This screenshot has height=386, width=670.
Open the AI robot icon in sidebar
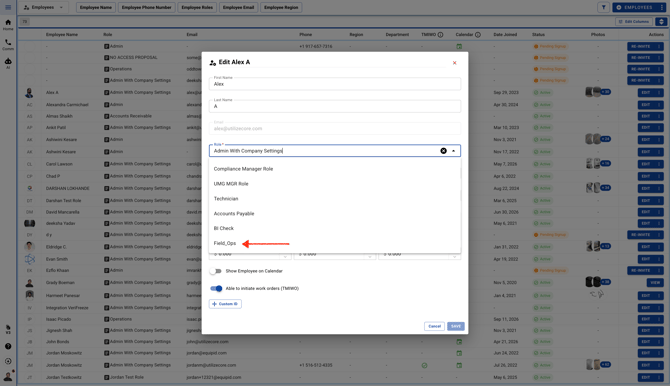(x=8, y=63)
